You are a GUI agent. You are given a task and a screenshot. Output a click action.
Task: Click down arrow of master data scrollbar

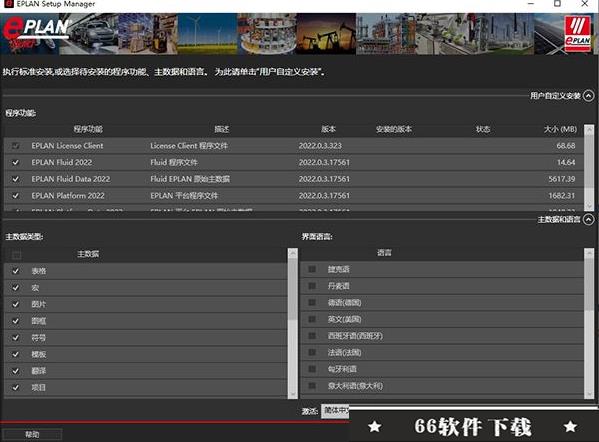tap(293, 394)
